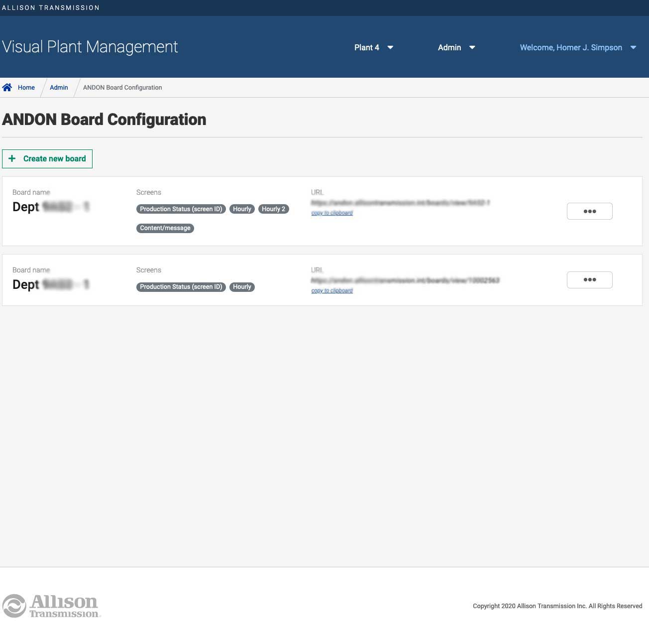Go to Home via breadcrumb link
649x644 pixels.
click(x=26, y=88)
